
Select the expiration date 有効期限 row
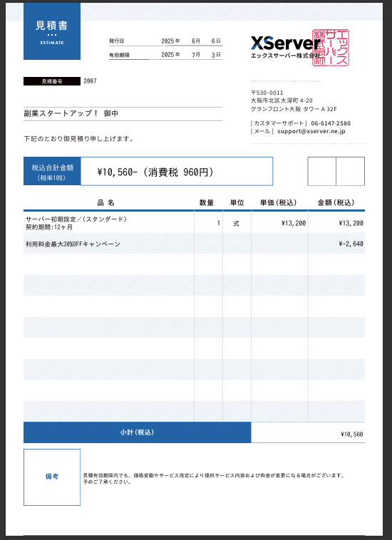165,55
